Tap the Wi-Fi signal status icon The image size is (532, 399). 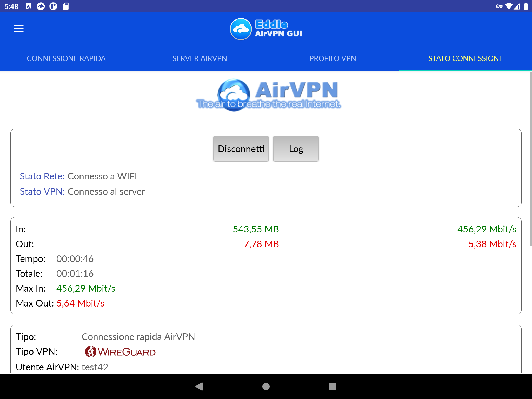click(509, 6)
